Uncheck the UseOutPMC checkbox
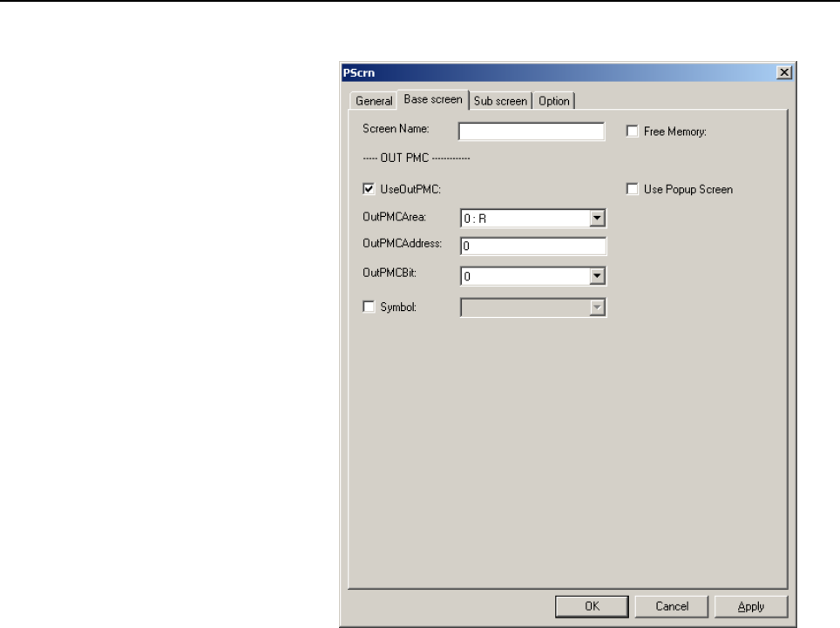Screen dimensions: 840x628 pyautogui.click(x=369, y=189)
